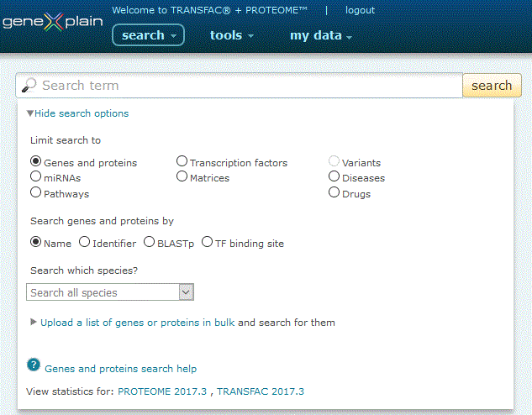Viewport: 532px width, 415px height.
Task: Click the 'Limit search to' label
Action: (x=66, y=140)
